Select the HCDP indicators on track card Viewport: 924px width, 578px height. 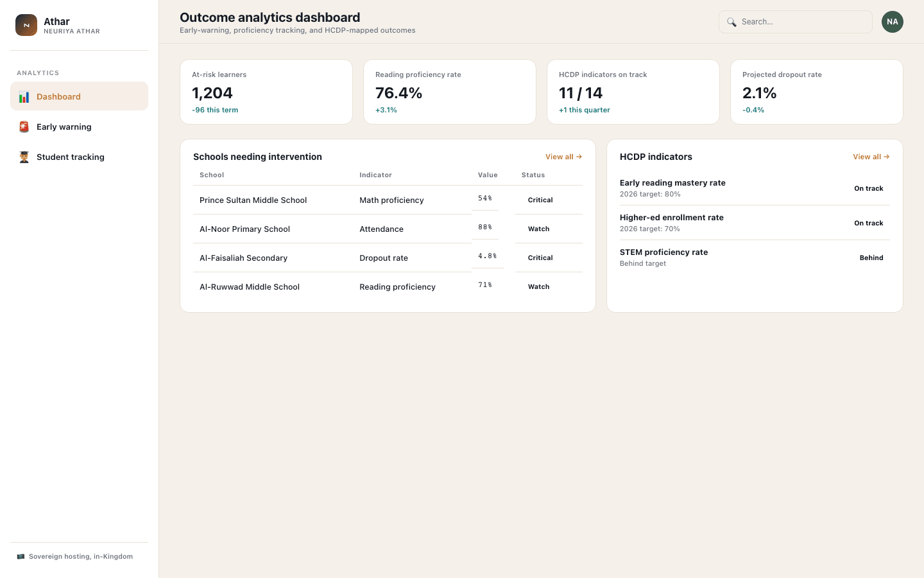click(633, 92)
